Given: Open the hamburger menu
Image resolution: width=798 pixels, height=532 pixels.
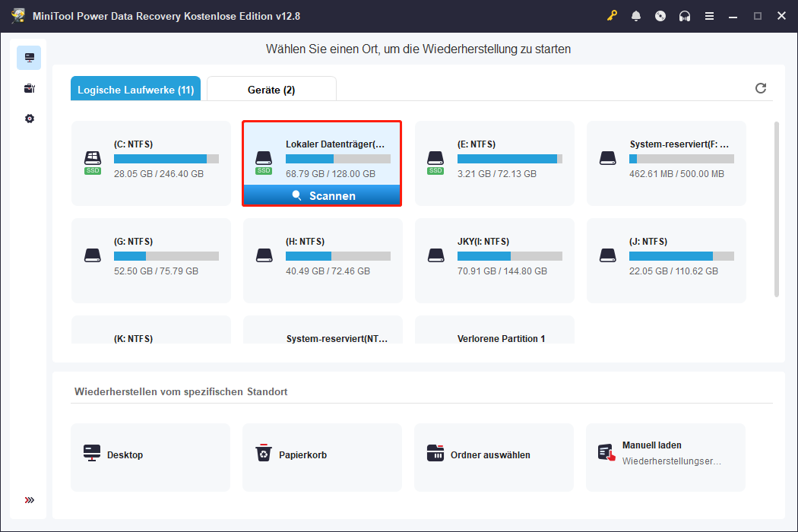Looking at the screenshot, I should tap(709, 16).
